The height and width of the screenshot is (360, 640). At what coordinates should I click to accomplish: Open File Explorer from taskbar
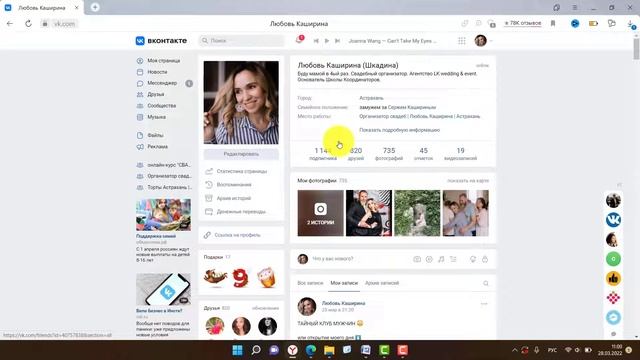tap(329, 350)
